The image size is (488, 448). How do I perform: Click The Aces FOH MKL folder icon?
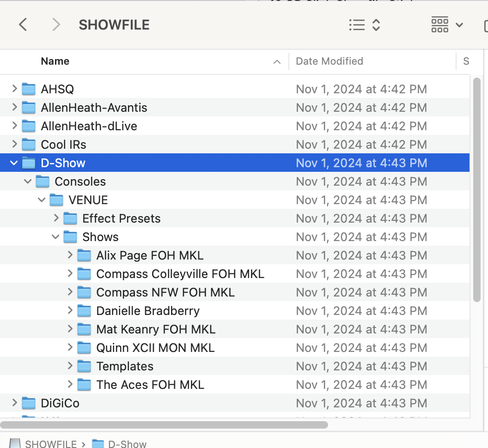click(x=84, y=385)
